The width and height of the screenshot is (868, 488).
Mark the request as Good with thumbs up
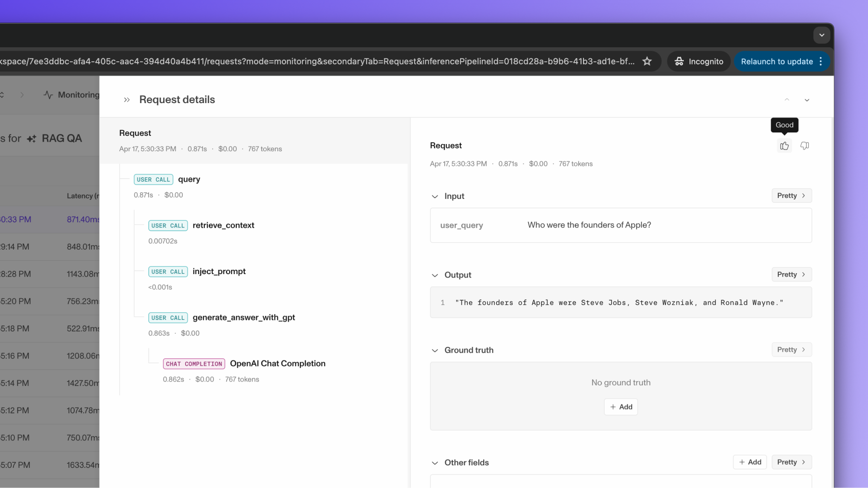click(785, 146)
